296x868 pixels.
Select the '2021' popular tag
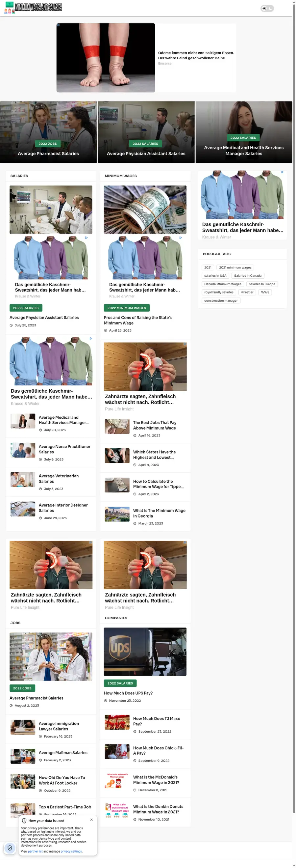click(x=208, y=267)
